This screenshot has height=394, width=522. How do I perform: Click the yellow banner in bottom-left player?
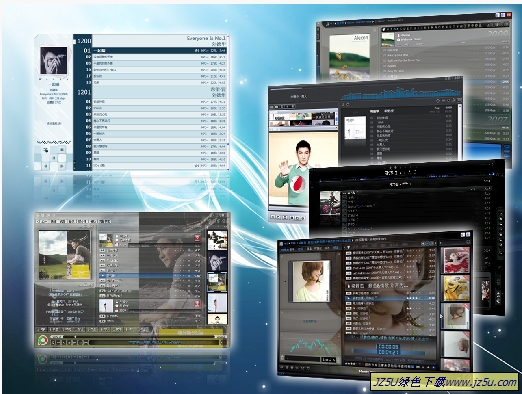(x=191, y=333)
